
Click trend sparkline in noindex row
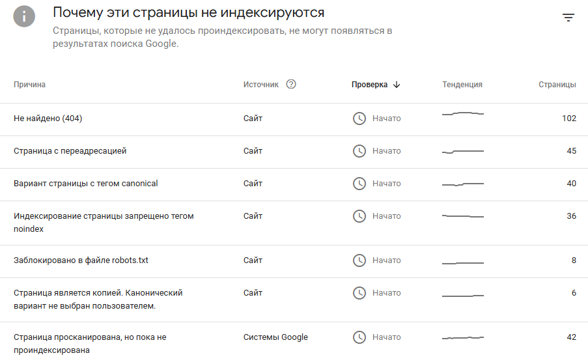pos(463,216)
